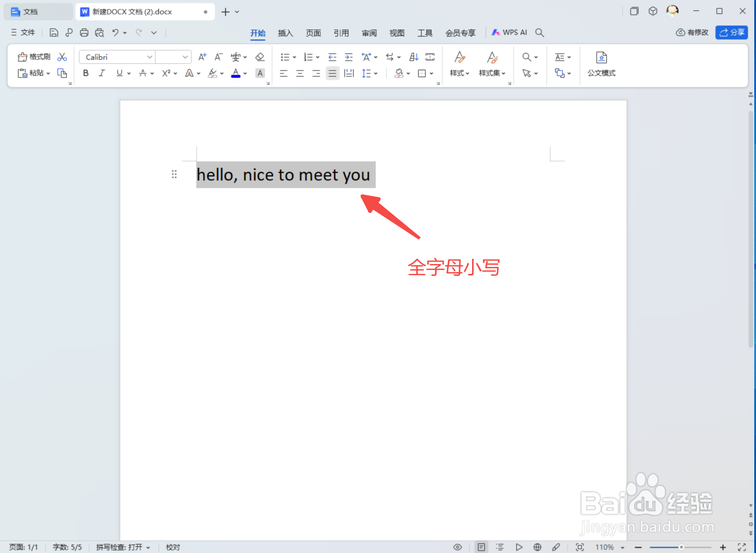Switch to the 引用 (References) tab
The width and height of the screenshot is (756, 553).
(341, 33)
